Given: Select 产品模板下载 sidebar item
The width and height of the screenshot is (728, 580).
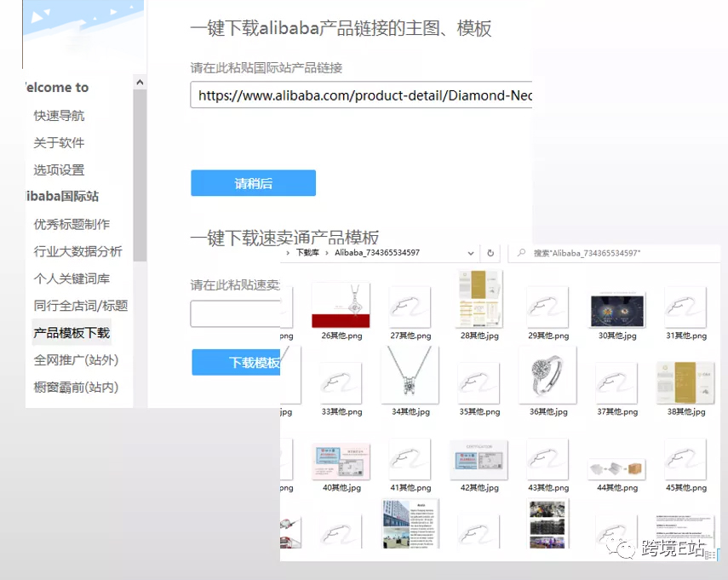Looking at the screenshot, I should [x=72, y=332].
